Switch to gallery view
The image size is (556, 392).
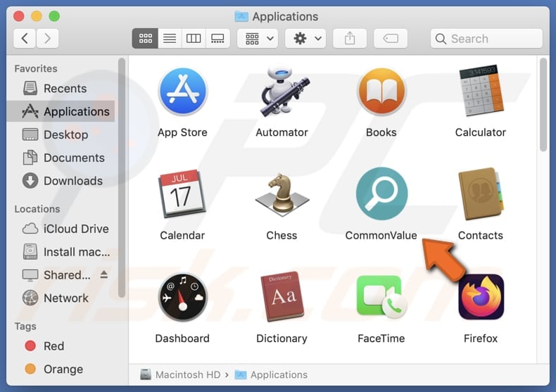tap(217, 38)
